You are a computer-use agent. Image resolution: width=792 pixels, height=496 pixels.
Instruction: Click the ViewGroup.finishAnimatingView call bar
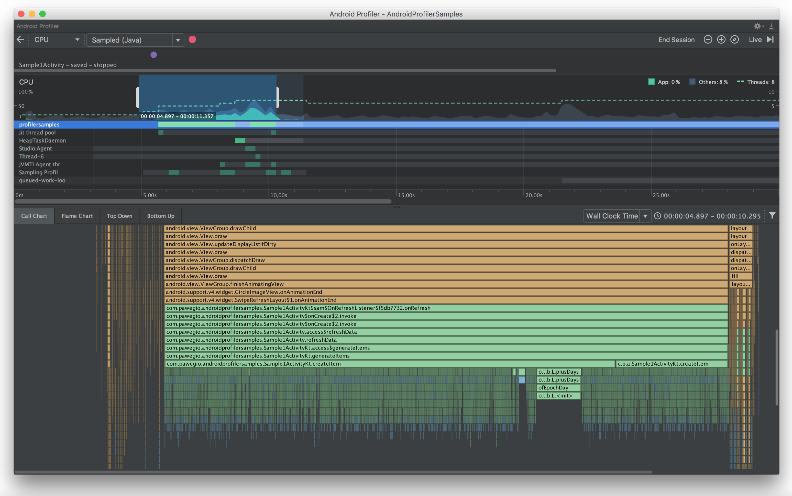pos(446,284)
